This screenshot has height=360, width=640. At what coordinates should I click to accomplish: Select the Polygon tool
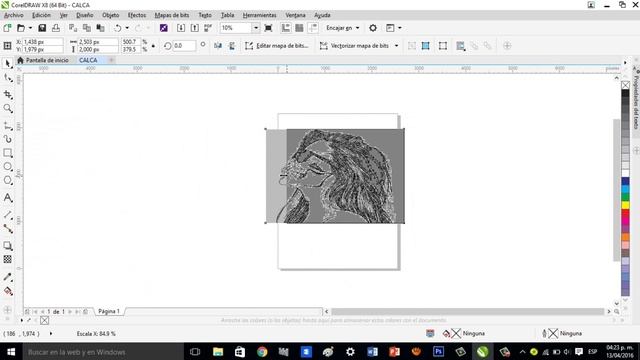(x=8, y=180)
